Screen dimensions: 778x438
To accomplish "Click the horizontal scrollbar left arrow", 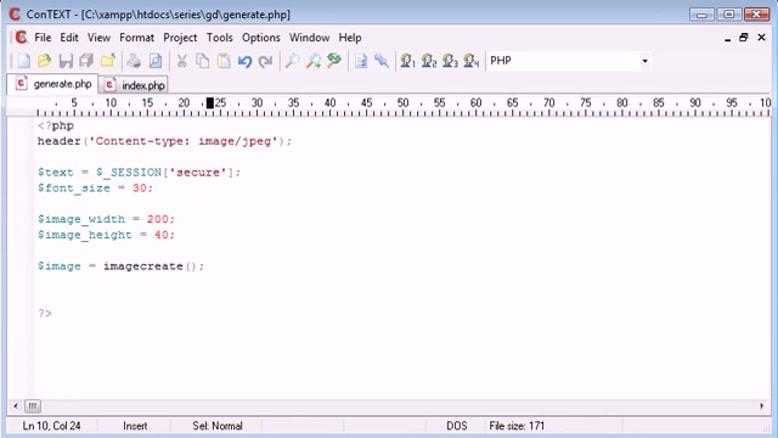I will click(x=15, y=406).
